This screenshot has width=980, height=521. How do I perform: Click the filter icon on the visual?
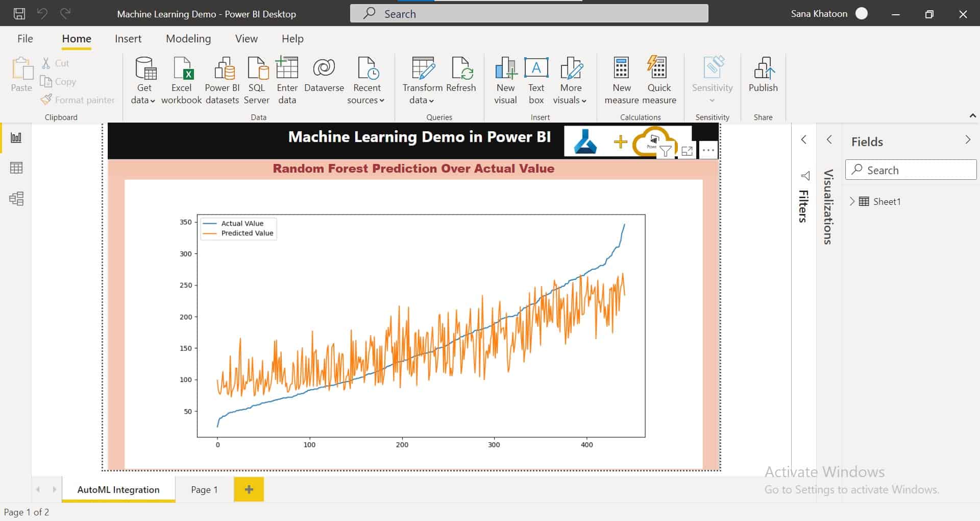[x=666, y=151]
